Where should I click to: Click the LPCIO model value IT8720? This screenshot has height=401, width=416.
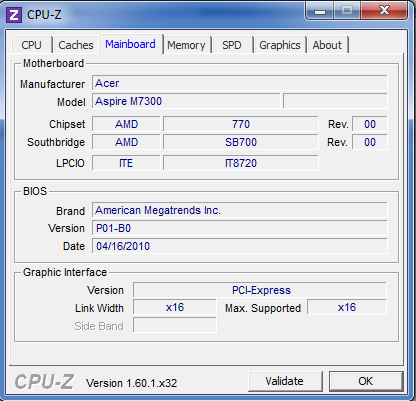coord(241,163)
